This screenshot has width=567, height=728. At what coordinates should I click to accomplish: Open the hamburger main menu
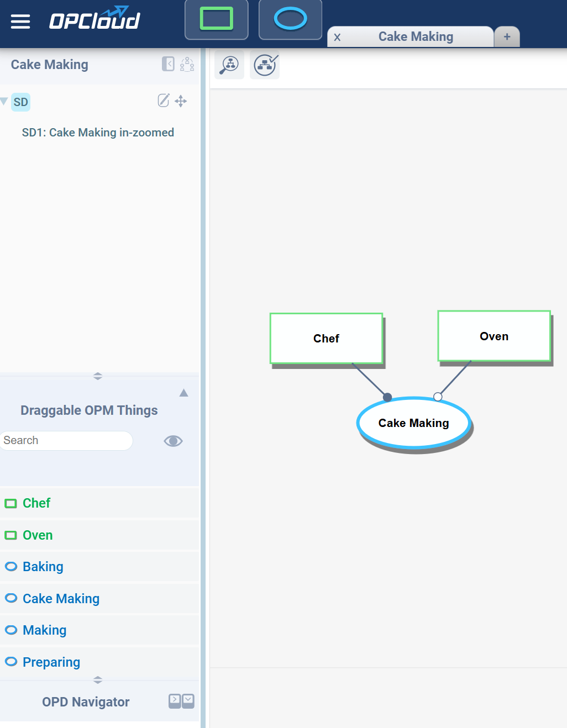tap(20, 22)
